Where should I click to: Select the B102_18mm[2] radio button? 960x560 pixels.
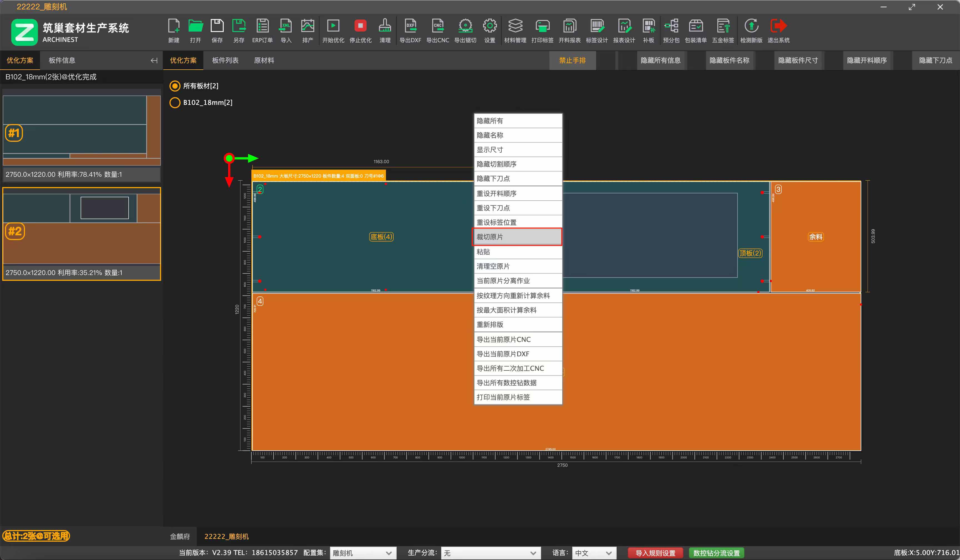coord(175,103)
